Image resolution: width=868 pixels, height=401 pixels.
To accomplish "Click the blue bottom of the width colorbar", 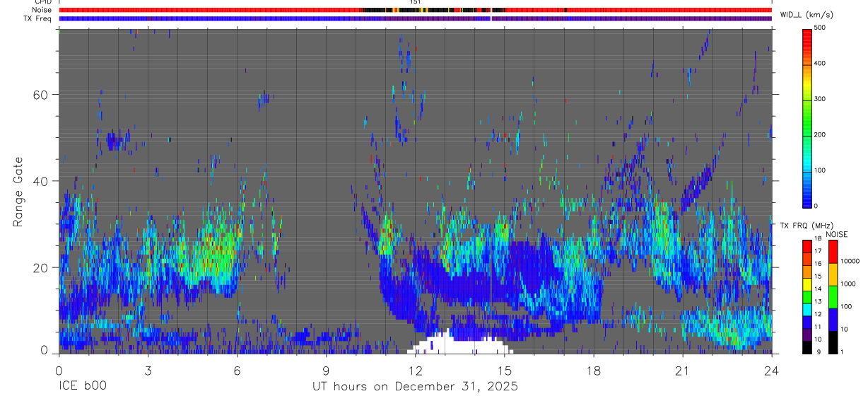I will pos(808,198).
